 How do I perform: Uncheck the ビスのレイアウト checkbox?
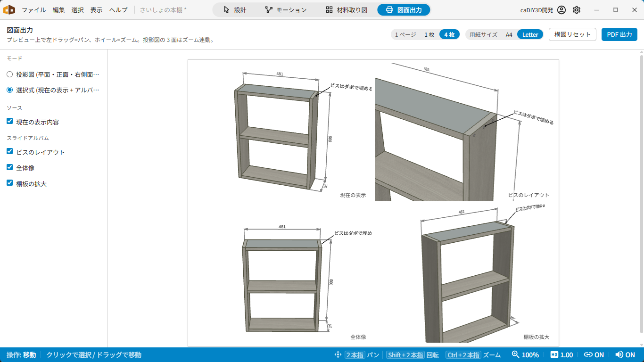click(10, 151)
